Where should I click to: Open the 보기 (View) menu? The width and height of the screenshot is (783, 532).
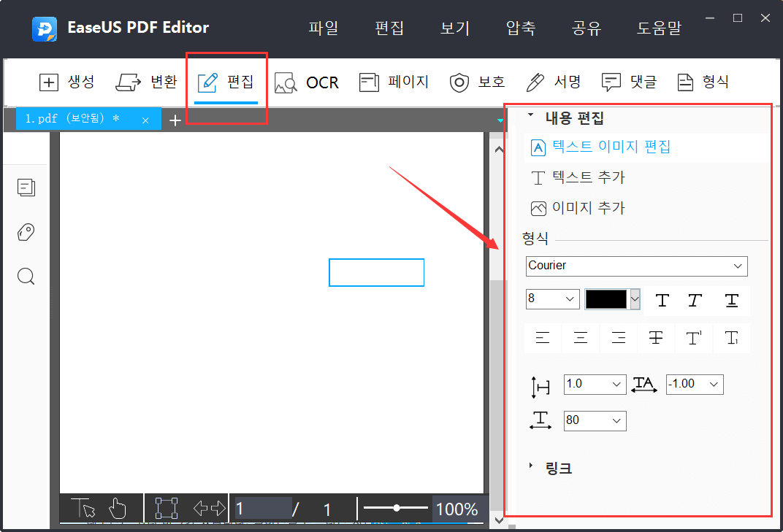click(x=454, y=28)
